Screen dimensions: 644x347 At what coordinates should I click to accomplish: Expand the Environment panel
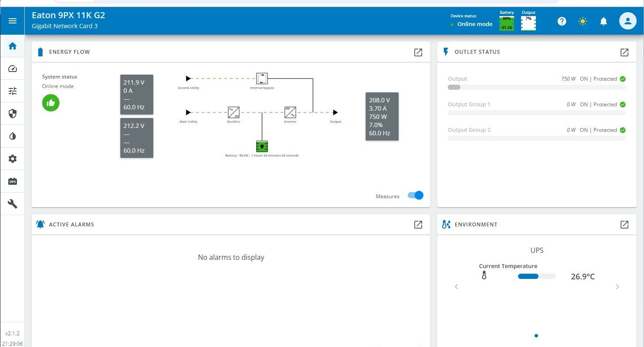click(624, 225)
